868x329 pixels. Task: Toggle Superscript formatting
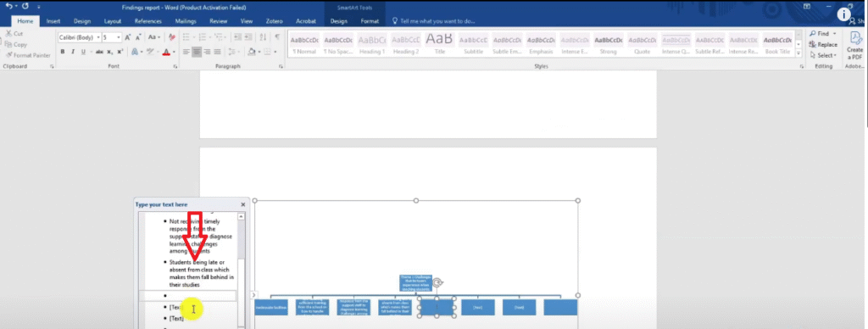point(120,52)
